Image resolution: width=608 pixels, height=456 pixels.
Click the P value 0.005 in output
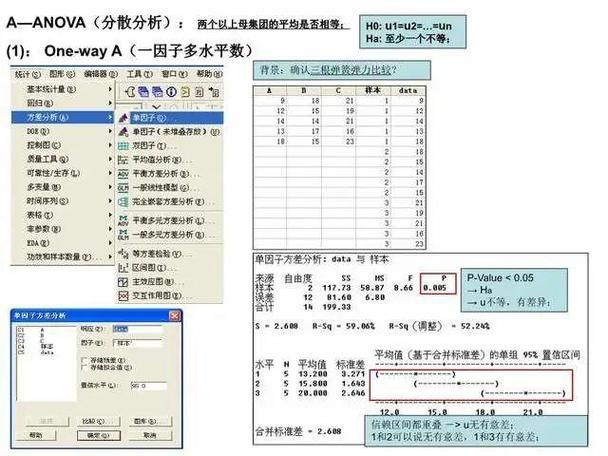[x=435, y=288]
